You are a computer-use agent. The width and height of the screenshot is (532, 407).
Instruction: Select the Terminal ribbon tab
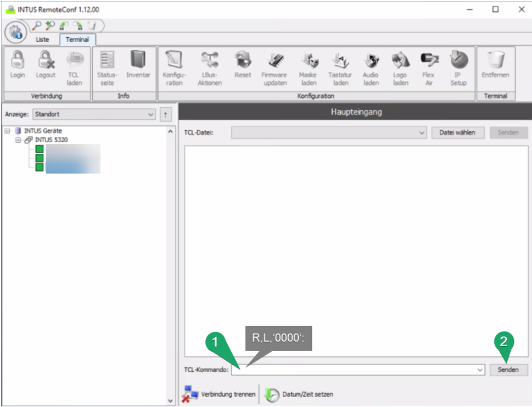[77, 40]
